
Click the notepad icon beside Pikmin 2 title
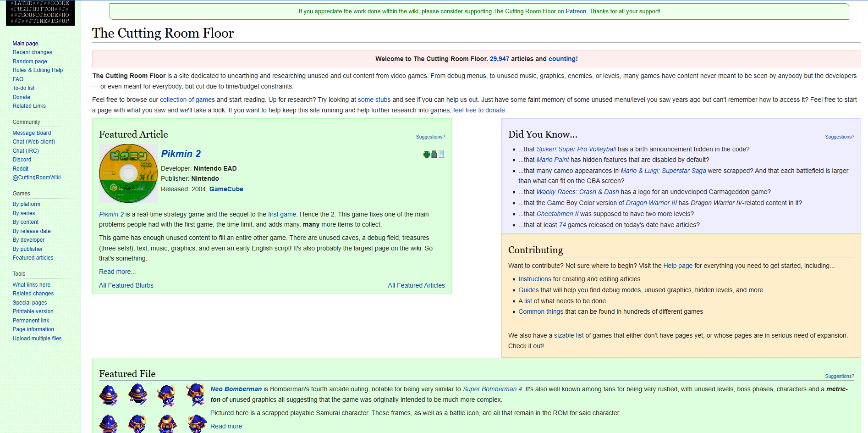(x=441, y=154)
